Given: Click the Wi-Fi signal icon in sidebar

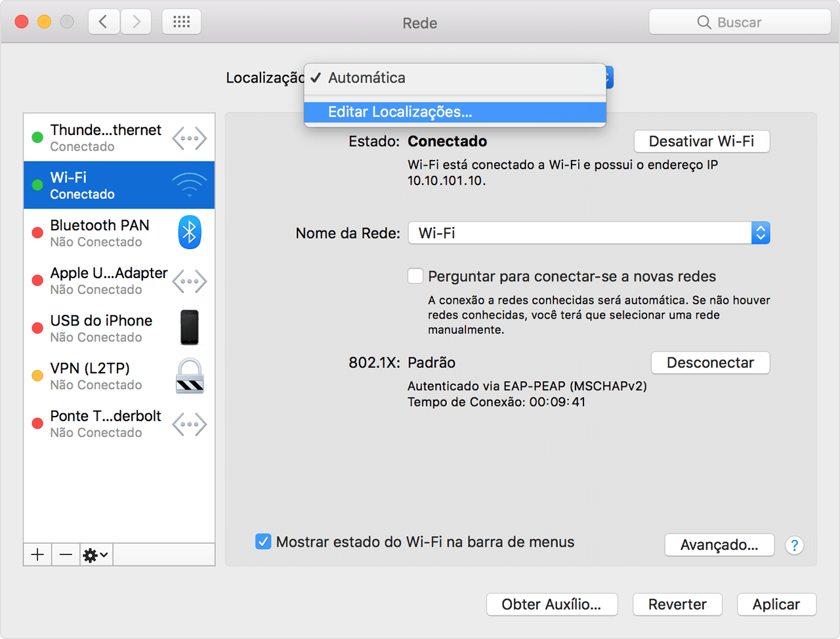Looking at the screenshot, I should click(x=190, y=185).
